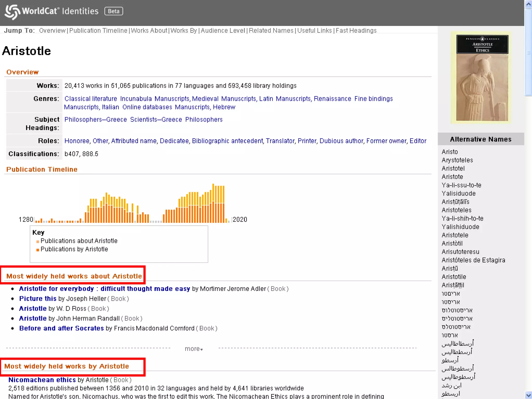Open Philosophers—Greece subject heading

pyautogui.click(x=95, y=120)
